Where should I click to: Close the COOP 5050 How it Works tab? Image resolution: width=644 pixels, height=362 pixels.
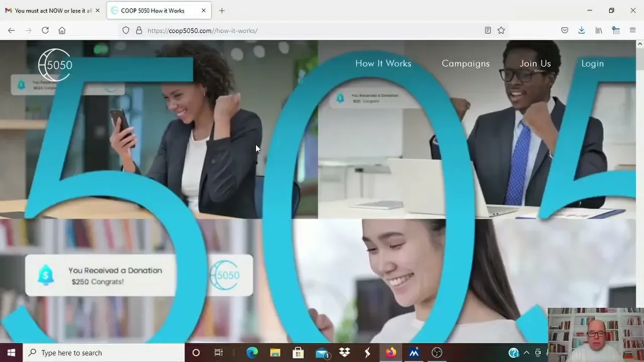pyautogui.click(x=203, y=11)
